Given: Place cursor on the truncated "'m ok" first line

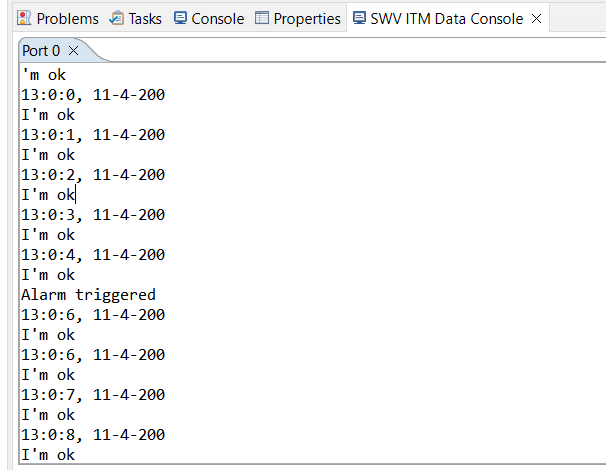Looking at the screenshot, I should click(x=43, y=75).
